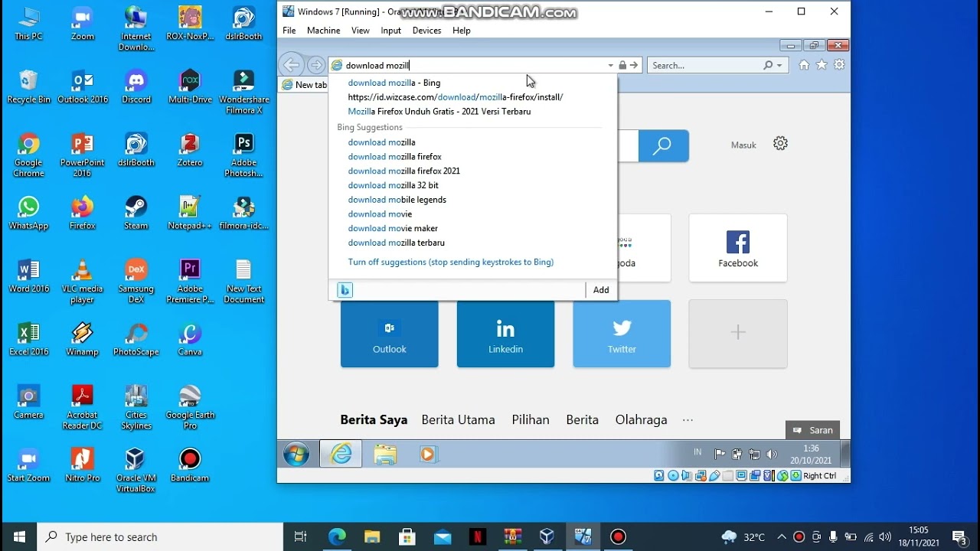
Task: Click Internet Explorer back arrow
Action: (291, 64)
